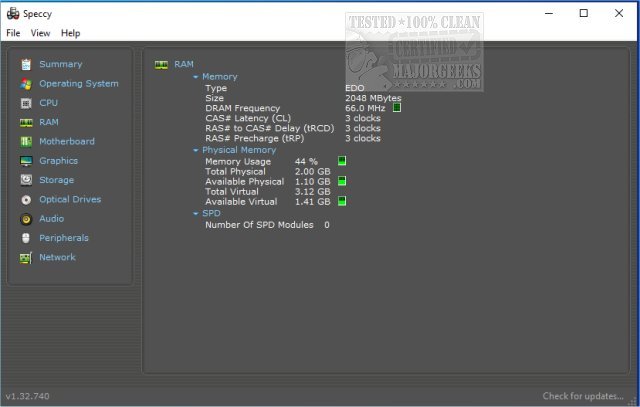This screenshot has height=407, width=640.
Task: Click green indicator beside Memory Usage
Action: tap(342, 160)
